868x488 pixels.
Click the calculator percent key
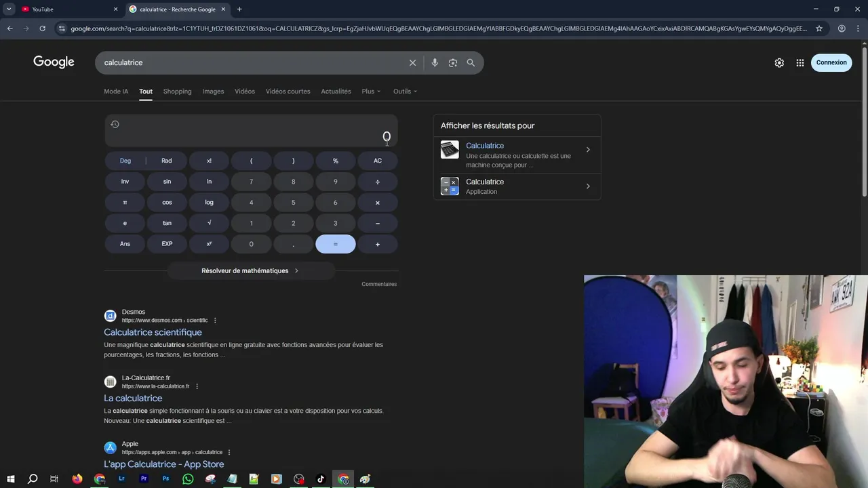pos(335,161)
